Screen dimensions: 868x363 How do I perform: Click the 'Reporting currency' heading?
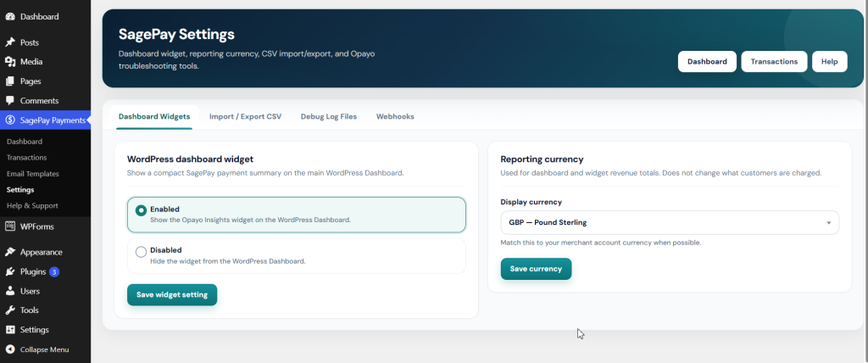pyautogui.click(x=542, y=159)
